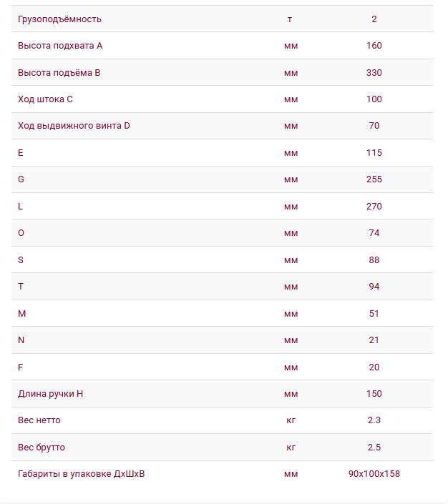Viewport: 448px width, 504px height.
Task: Click the value 330 for Высота подъёма B
Action: click(374, 73)
